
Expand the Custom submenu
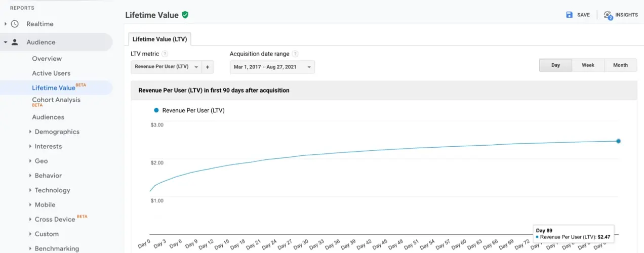[30, 234]
